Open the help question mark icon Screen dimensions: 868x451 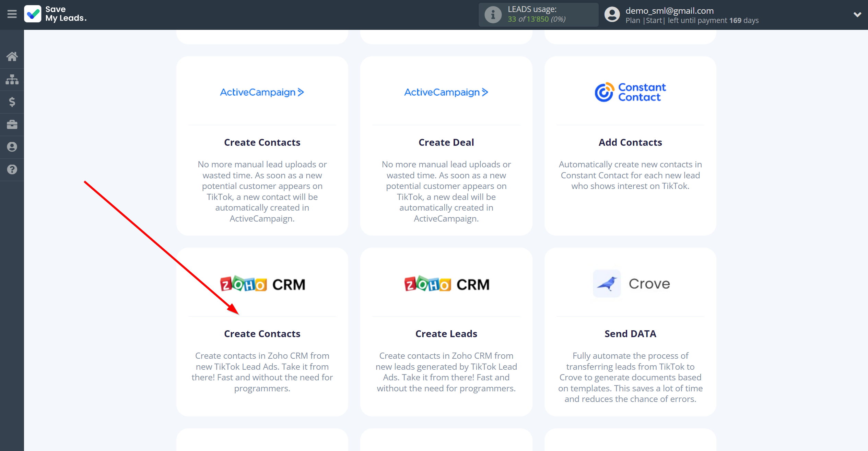[12, 169]
